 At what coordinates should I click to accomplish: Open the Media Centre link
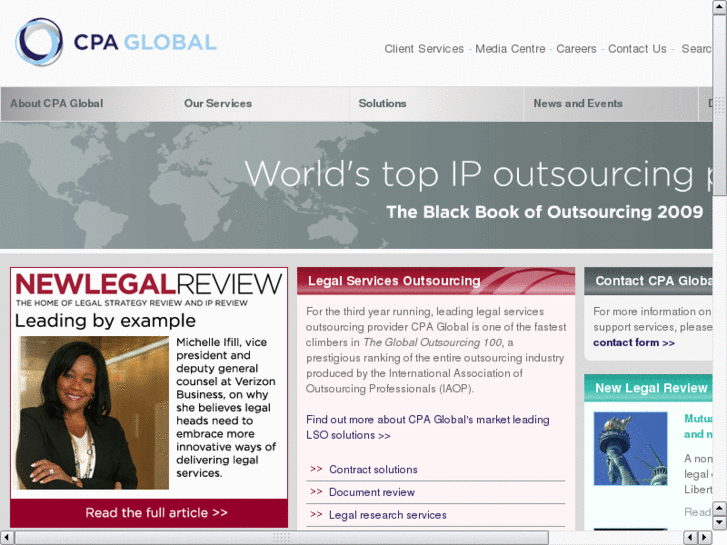[x=510, y=49]
